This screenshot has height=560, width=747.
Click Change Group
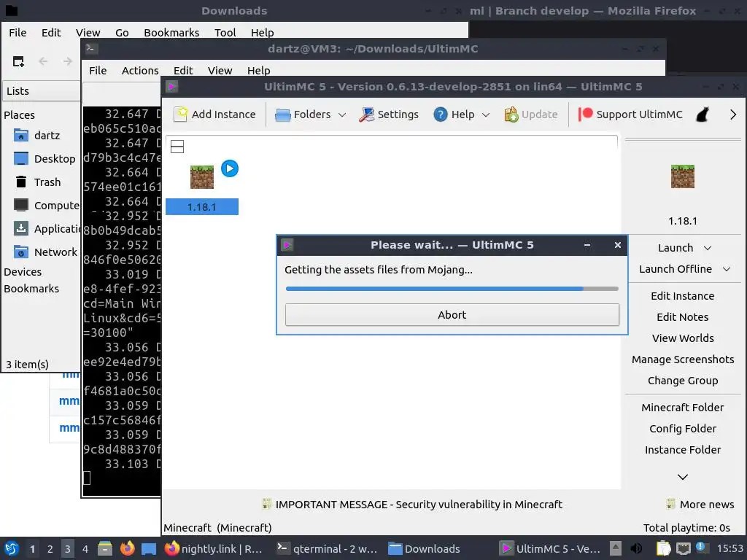[683, 381]
